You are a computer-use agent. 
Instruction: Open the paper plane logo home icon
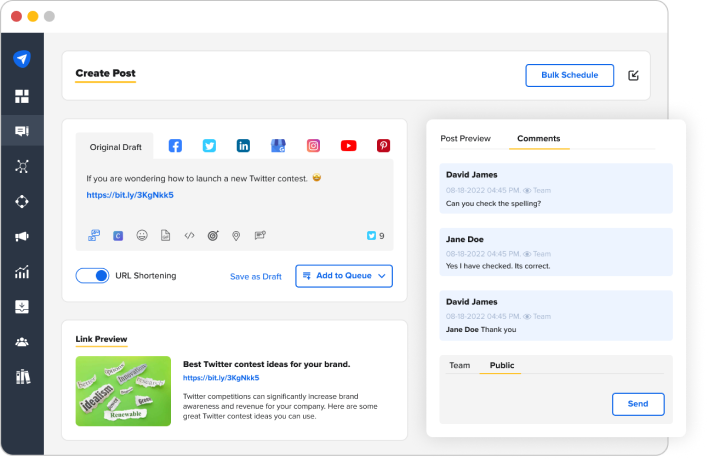22,59
